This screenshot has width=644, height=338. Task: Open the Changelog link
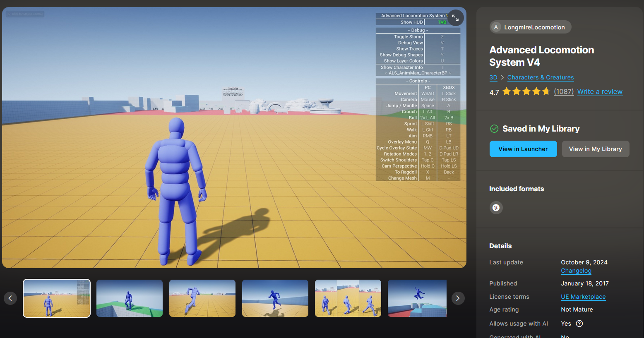click(x=576, y=271)
